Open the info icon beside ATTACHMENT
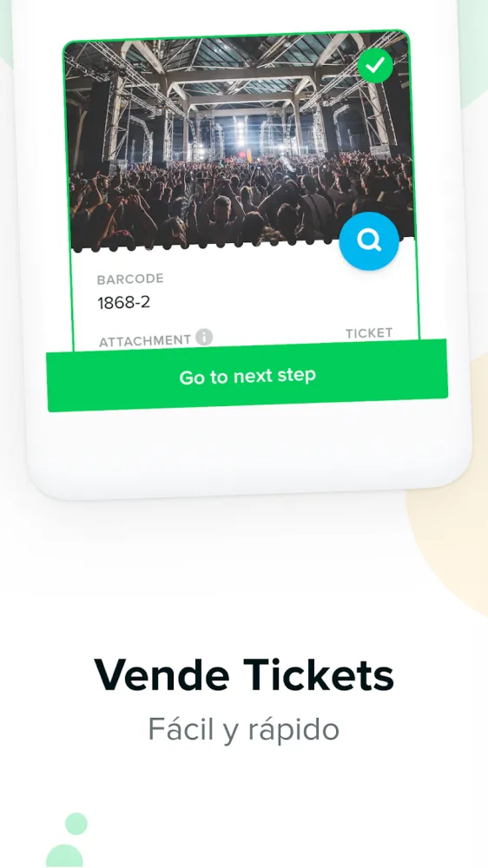 [x=204, y=337]
